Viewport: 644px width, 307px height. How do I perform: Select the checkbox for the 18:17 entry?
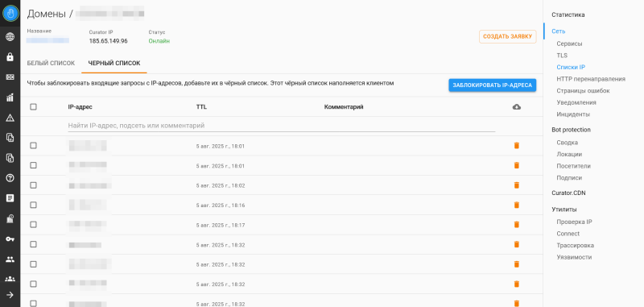pos(33,224)
